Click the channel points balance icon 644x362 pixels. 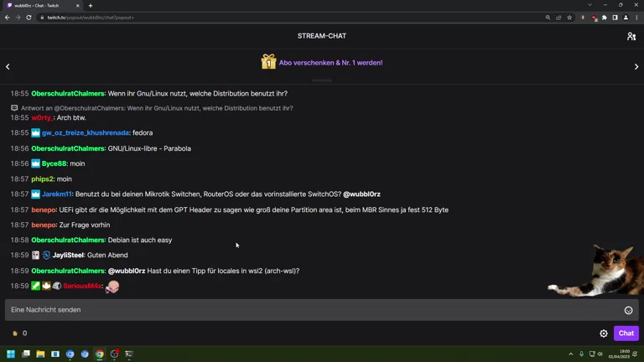14,334
